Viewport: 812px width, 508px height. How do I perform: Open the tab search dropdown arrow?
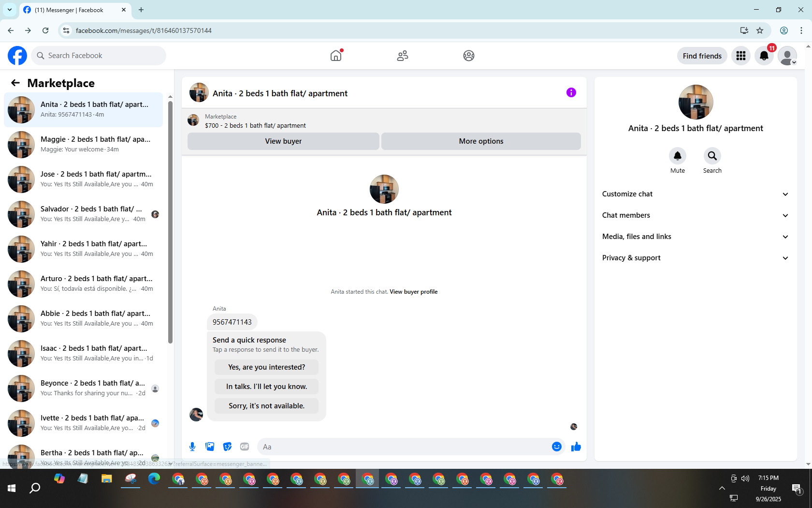[x=10, y=10]
